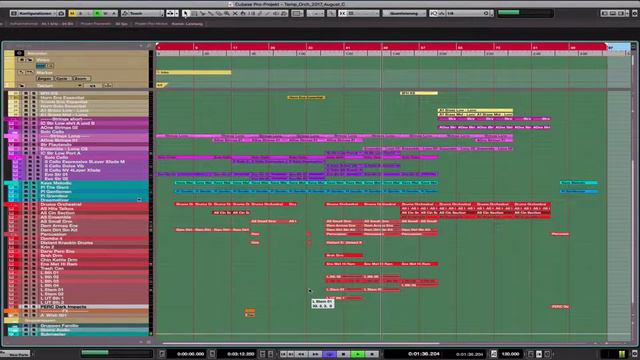The height and width of the screenshot is (360, 640).
Task: Click the camera snapshot icon beside Konfigurationen
Action: coord(61,13)
